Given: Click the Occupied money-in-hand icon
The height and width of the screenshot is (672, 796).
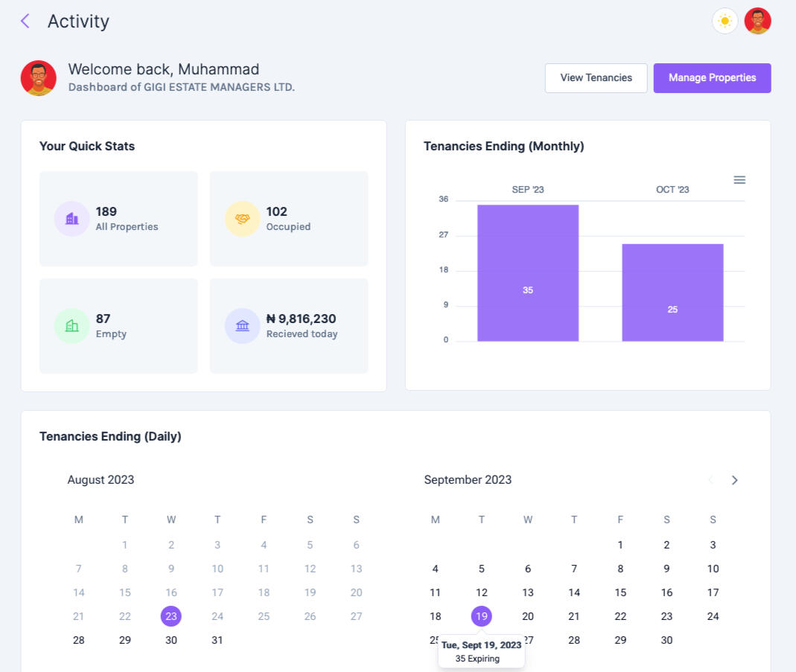Looking at the screenshot, I should click(242, 218).
